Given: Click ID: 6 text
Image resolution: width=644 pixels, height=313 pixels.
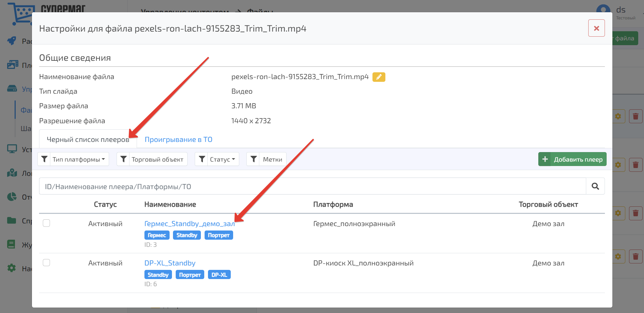Looking at the screenshot, I should coord(151,284).
